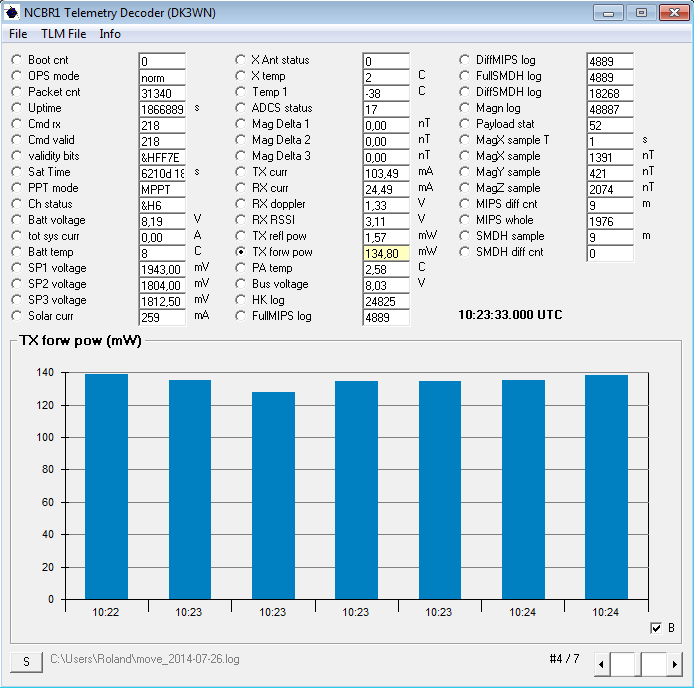Select the RX RSSI radio button
This screenshot has height=688, width=694.
point(241,220)
